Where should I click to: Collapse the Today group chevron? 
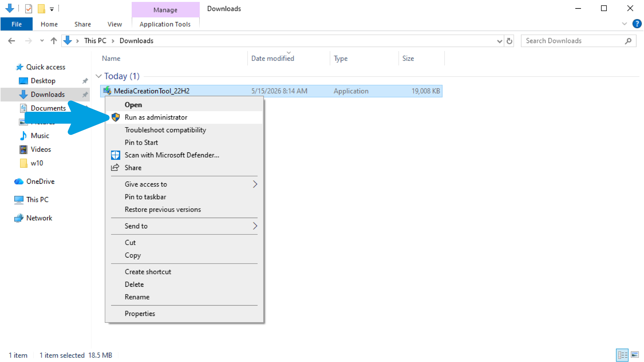[x=99, y=76]
